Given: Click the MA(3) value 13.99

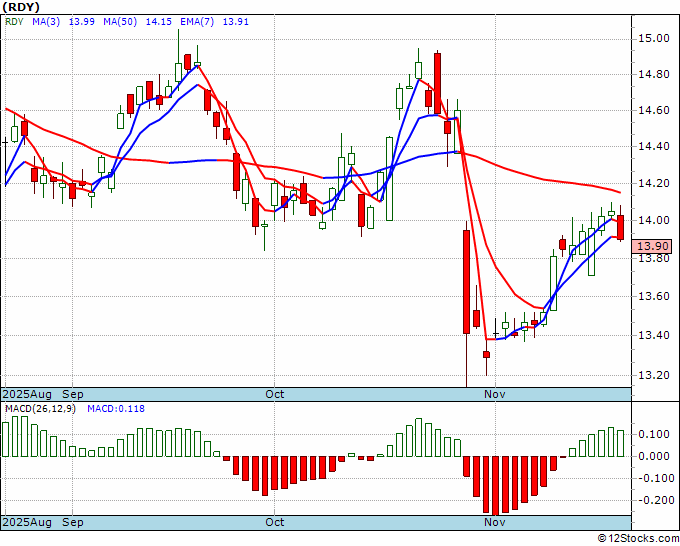Looking at the screenshot, I should coord(82,22).
